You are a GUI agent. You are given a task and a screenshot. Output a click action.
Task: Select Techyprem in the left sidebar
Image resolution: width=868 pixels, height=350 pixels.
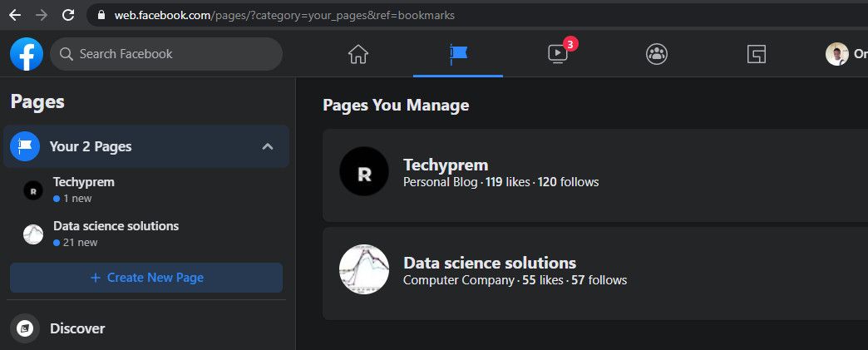[84, 182]
